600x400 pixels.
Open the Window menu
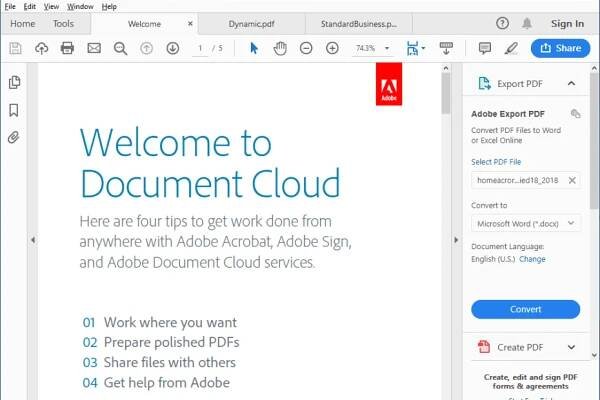(x=80, y=6)
